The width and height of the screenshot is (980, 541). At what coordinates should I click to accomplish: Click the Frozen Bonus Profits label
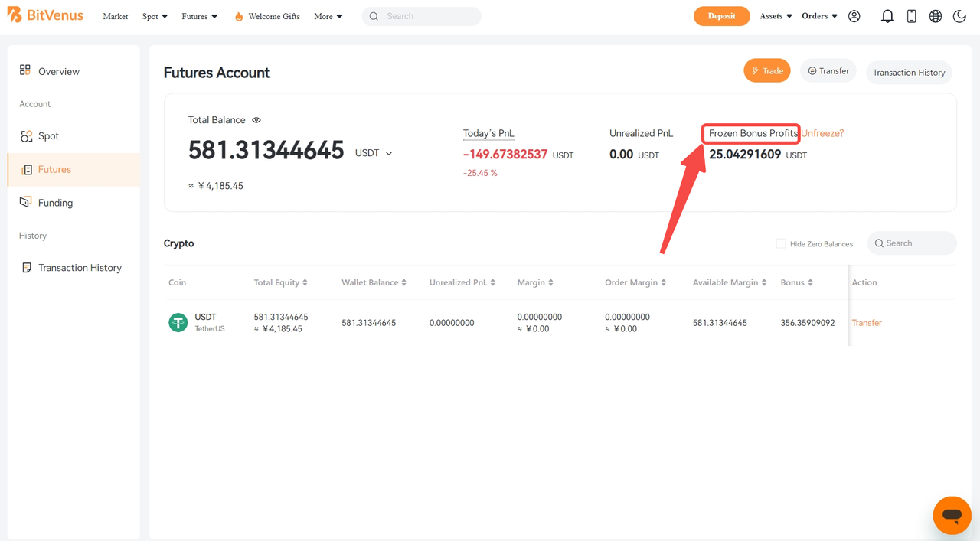[753, 133]
